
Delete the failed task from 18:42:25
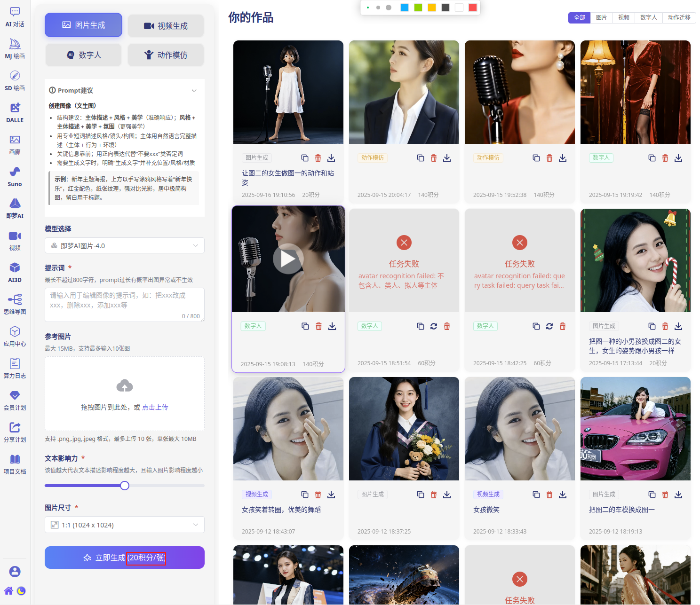coord(563,326)
